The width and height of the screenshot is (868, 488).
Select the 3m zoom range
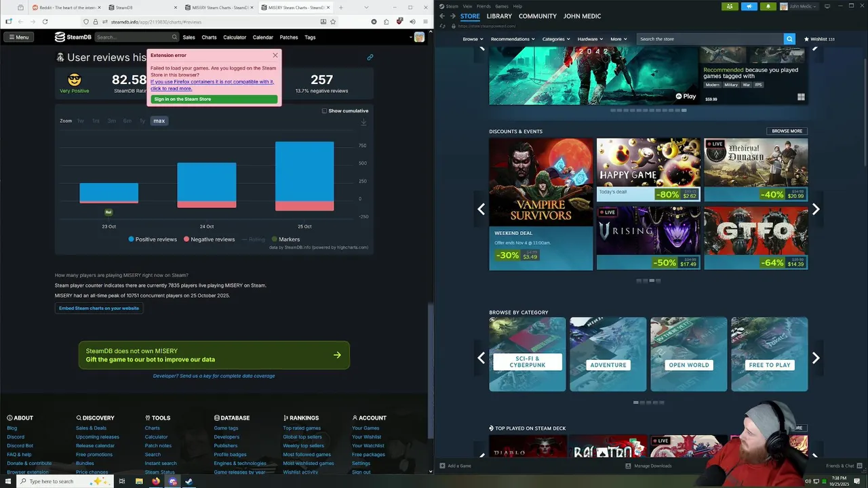tap(111, 121)
